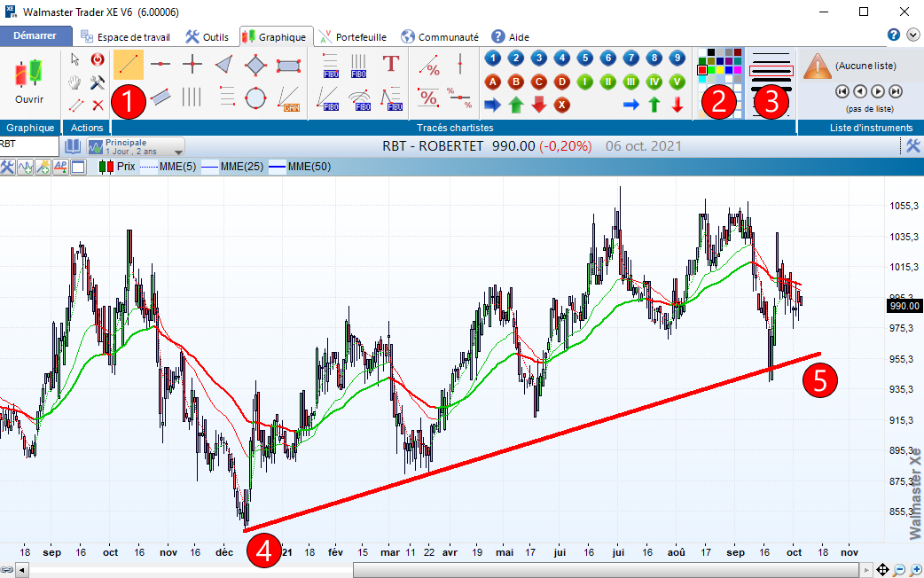Viewport: 924px width, 578px height.
Task: Go to last instrument in list
Action: (x=896, y=91)
